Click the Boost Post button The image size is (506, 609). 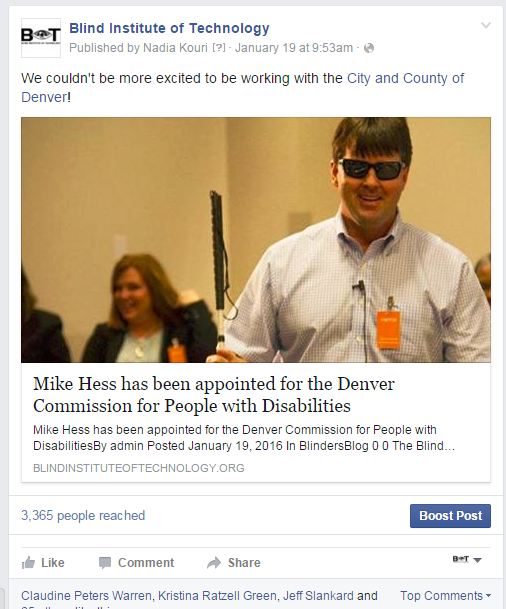click(x=450, y=516)
